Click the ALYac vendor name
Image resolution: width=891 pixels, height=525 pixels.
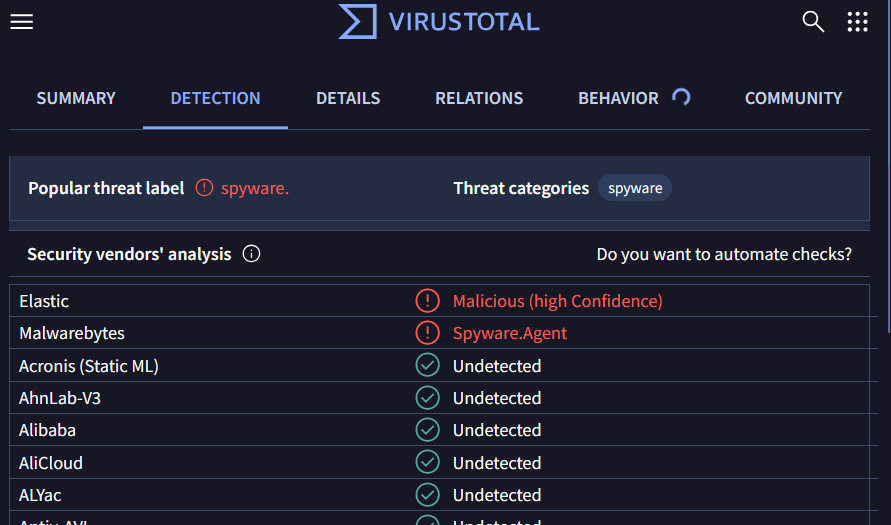coord(40,495)
